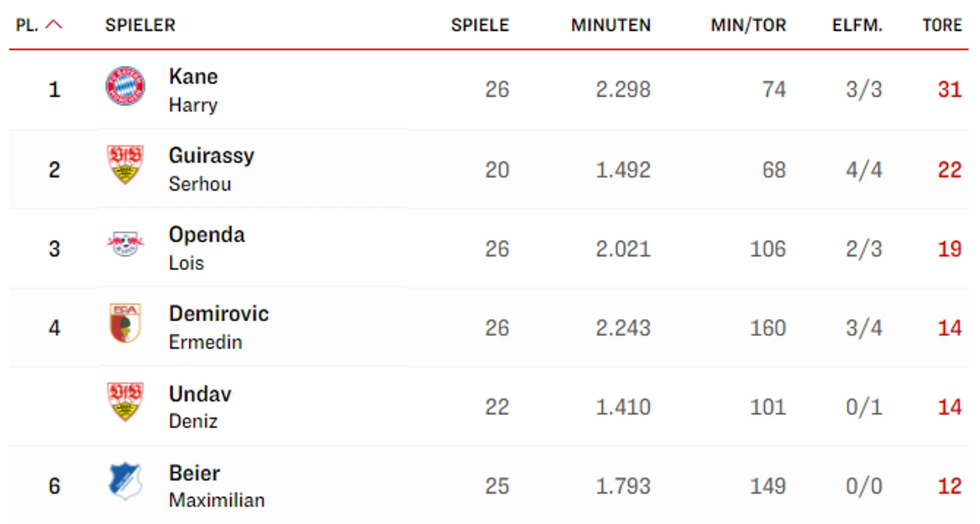This screenshot has width=980, height=524.
Task: Open Maximilian Beier's player page
Action: [x=217, y=486]
